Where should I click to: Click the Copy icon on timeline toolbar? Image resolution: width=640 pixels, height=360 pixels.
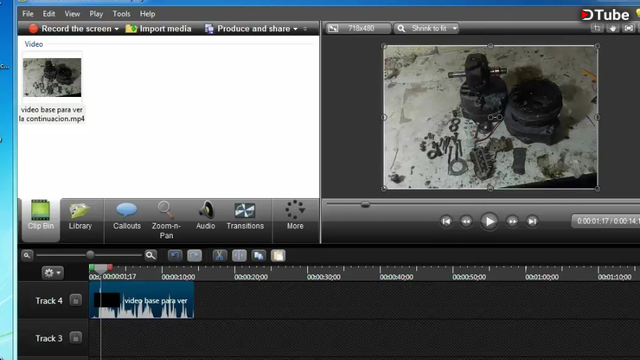259,256
